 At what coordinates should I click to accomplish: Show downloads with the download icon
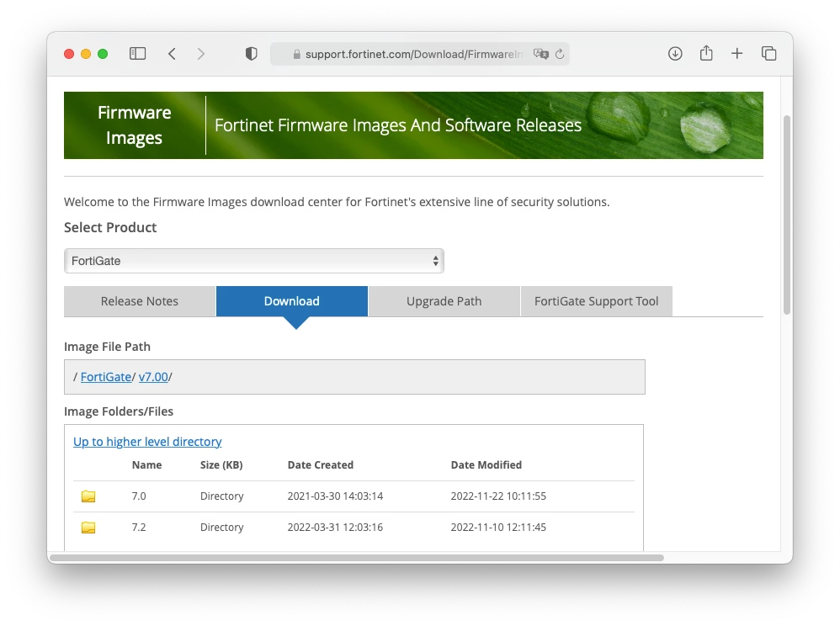(675, 54)
